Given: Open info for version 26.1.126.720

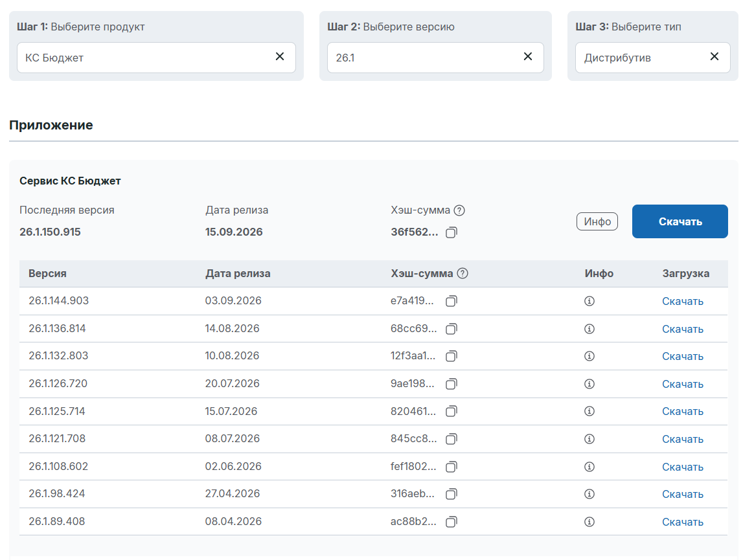Looking at the screenshot, I should tap(589, 384).
